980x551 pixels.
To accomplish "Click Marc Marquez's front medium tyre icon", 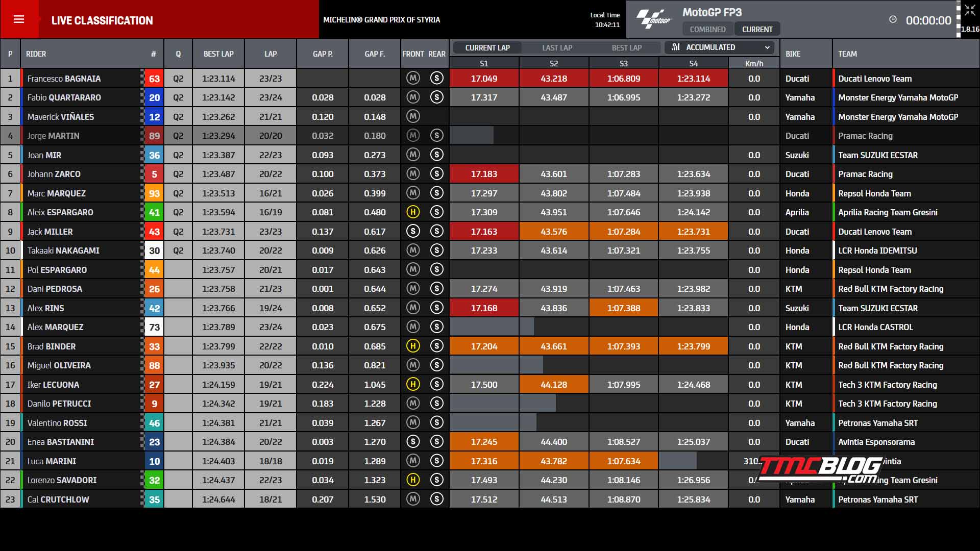I will pyautogui.click(x=413, y=193).
